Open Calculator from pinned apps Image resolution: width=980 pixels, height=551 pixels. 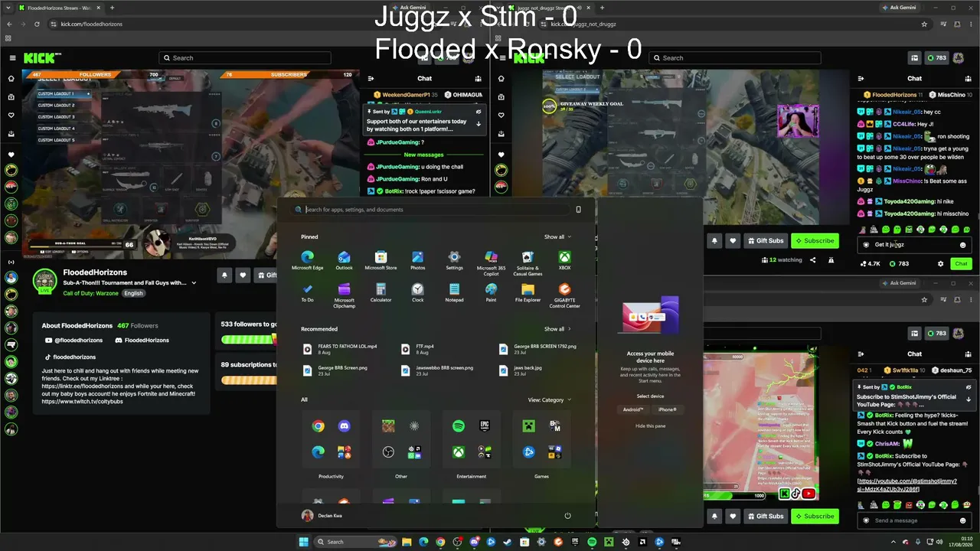tap(381, 292)
